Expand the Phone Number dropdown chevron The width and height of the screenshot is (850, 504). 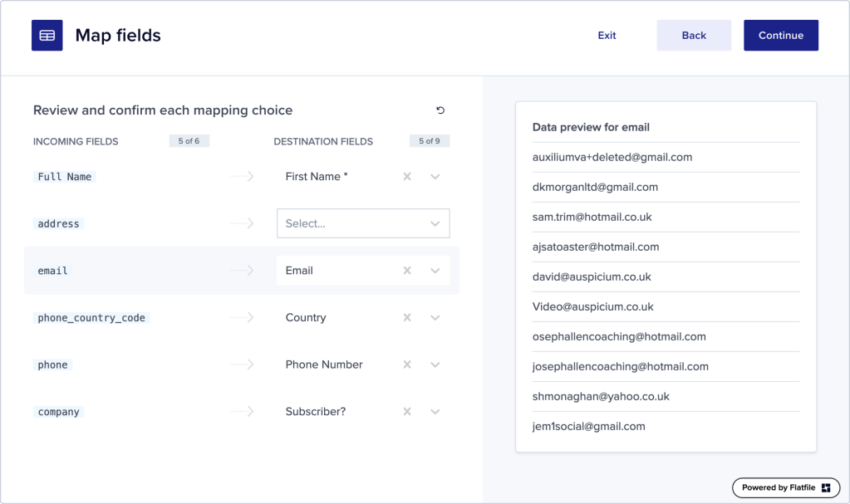tap(435, 365)
